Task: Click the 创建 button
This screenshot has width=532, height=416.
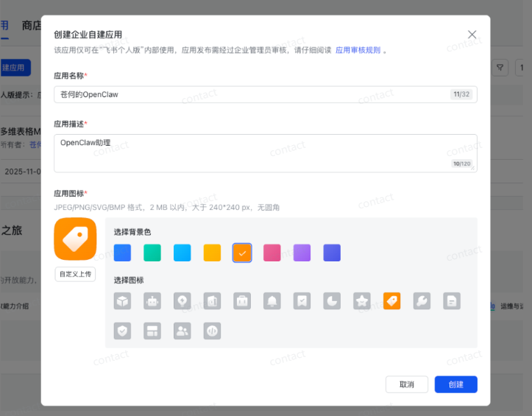Action: click(455, 384)
